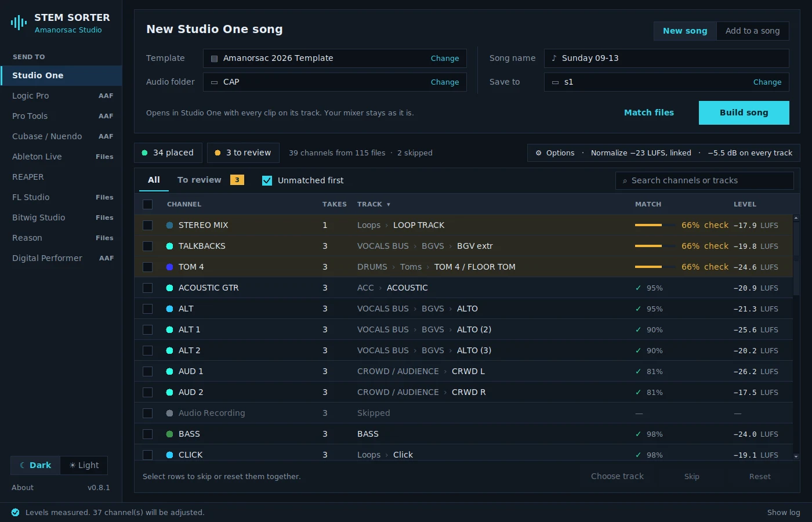Click the gear icon next to Options
The height and width of the screenshot is (522, 812).
pyautogui.click(x=538, y=153)
